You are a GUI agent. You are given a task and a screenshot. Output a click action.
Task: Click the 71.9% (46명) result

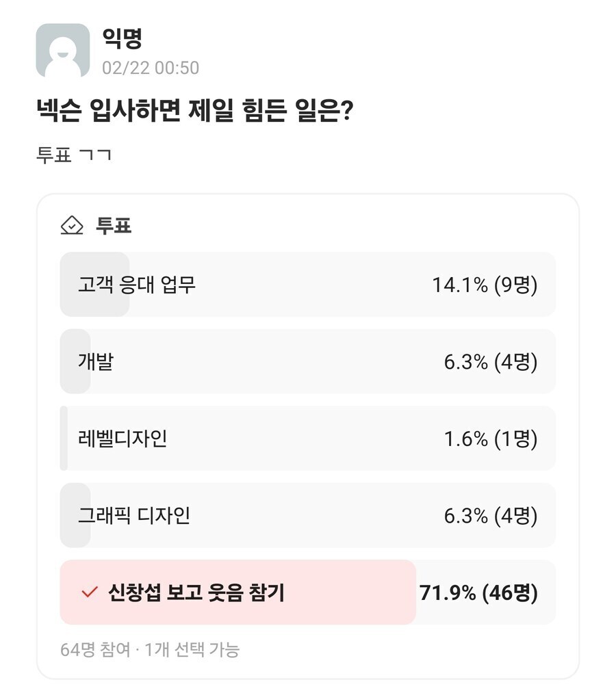pos(478,592)
